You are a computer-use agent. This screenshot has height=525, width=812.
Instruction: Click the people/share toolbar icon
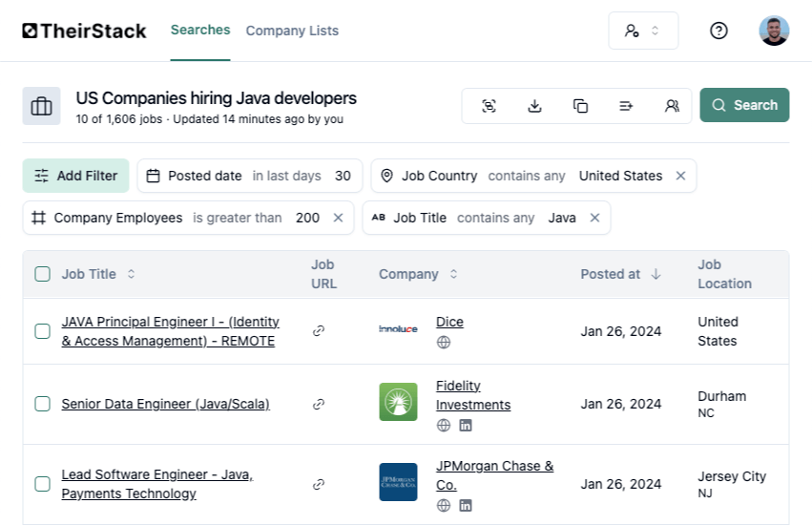672,106
